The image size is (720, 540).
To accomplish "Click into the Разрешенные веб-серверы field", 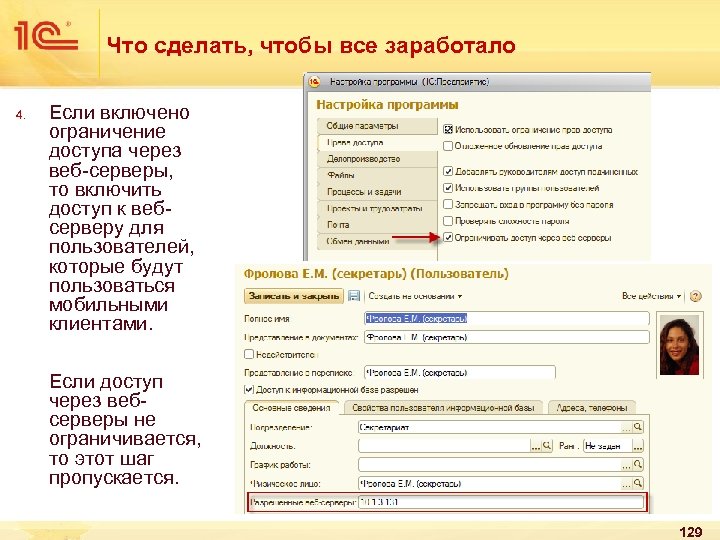I will [x=501, y=502].
